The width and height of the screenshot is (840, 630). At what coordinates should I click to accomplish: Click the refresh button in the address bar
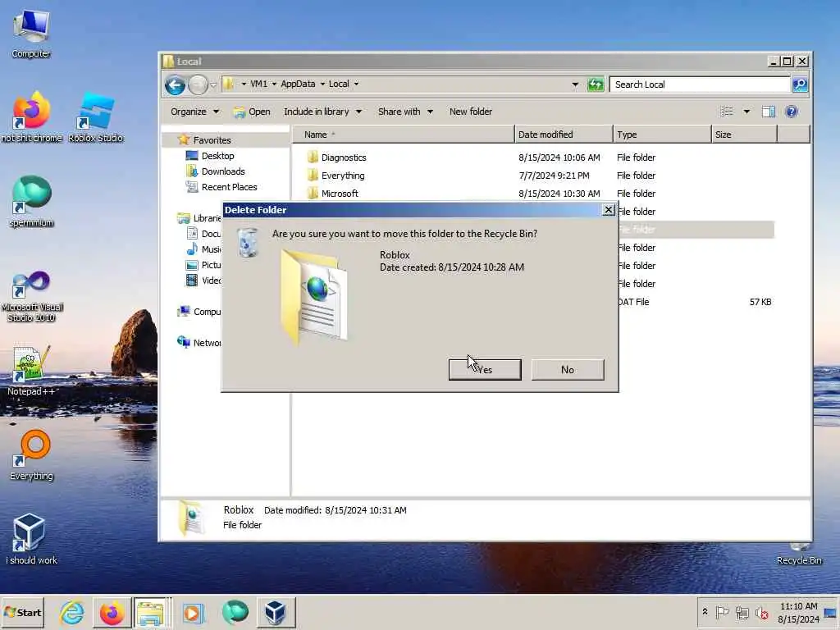pyautogui.click(x=596, y=84)
